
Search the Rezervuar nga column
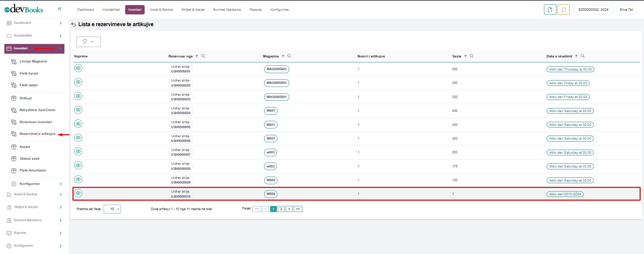point(203,56)
